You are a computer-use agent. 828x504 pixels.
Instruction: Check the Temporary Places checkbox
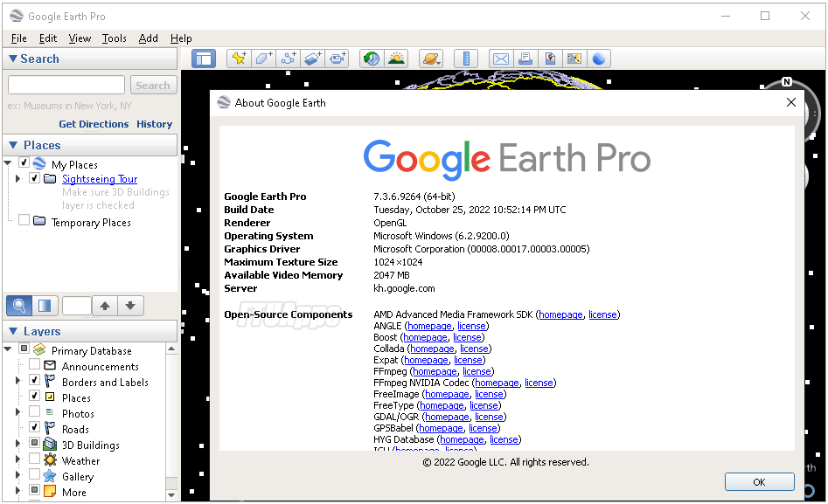tap(24, 220)
